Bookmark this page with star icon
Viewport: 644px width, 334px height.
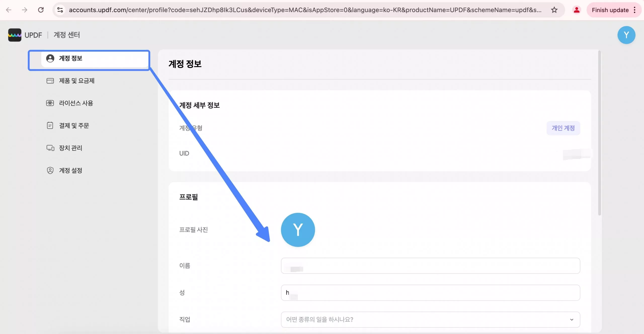click(x=554, y=10)
